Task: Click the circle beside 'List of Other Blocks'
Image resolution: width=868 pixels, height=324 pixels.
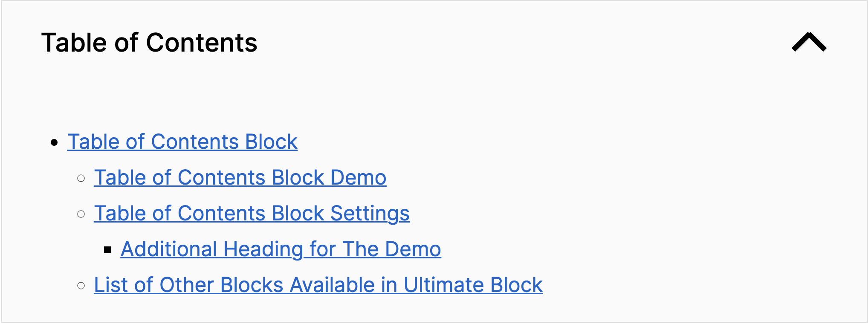Action: click(81, 286)
